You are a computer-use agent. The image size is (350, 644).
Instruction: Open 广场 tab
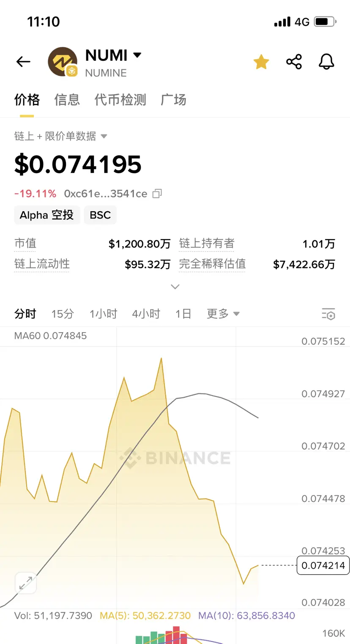[173, 100]
